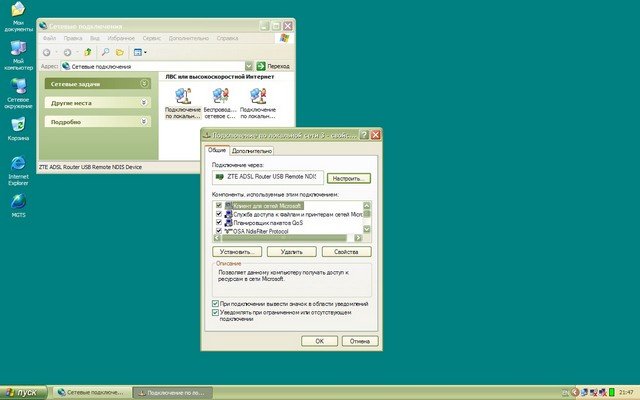The width and height of the screenshot is (640, 400).
Task: Open the MGTS desktop shortcut
Action: click(x=18, y=202)
